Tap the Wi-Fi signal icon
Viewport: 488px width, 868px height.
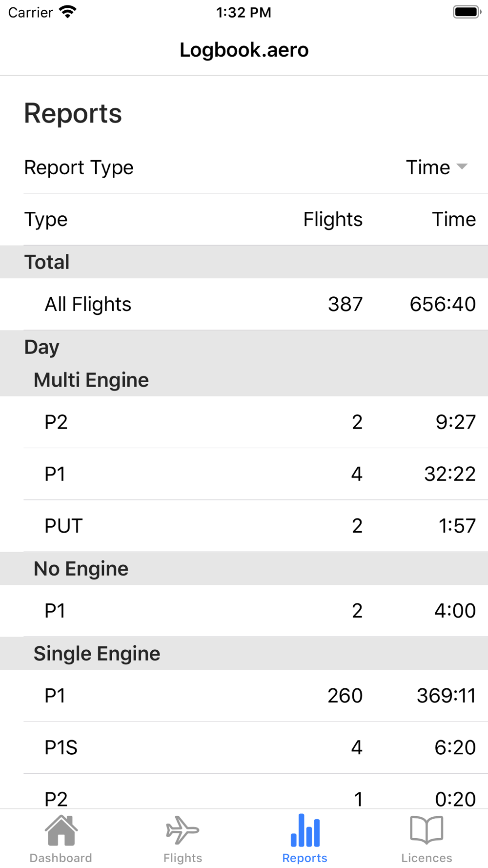click(68, 12)
